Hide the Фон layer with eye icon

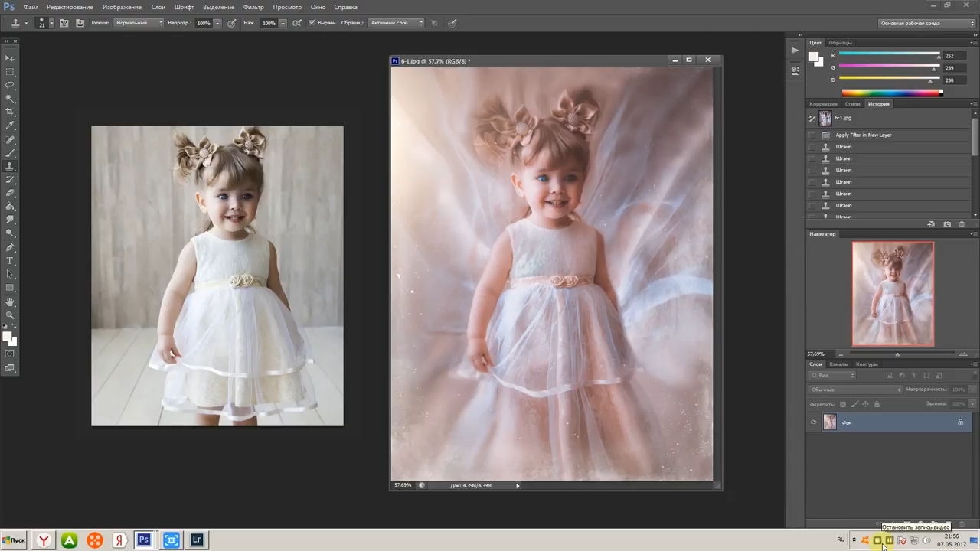[814, 422]
